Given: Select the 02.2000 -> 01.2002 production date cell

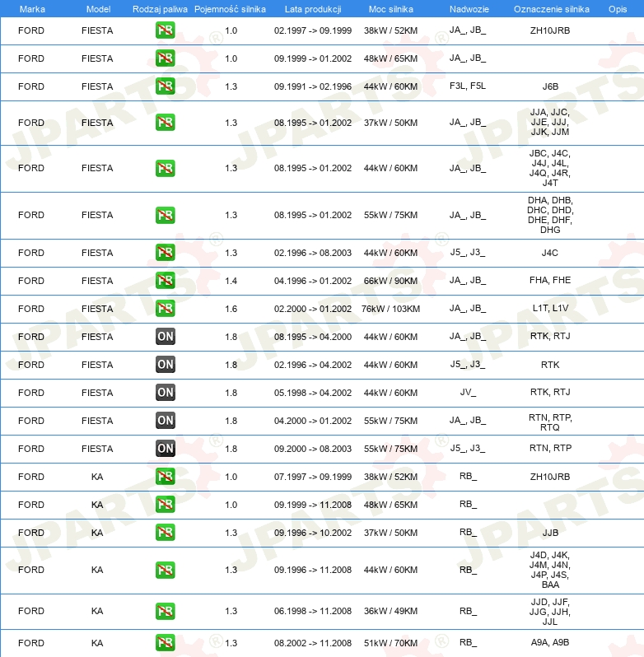Looking at the screenshot, I should click(313, 309).
